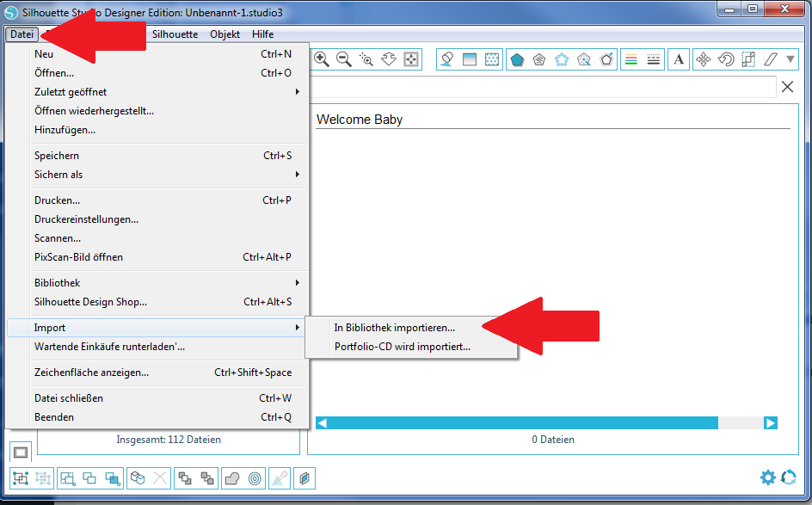
Task: Click the Eraser icon in the toolbar
Action: 447,59
